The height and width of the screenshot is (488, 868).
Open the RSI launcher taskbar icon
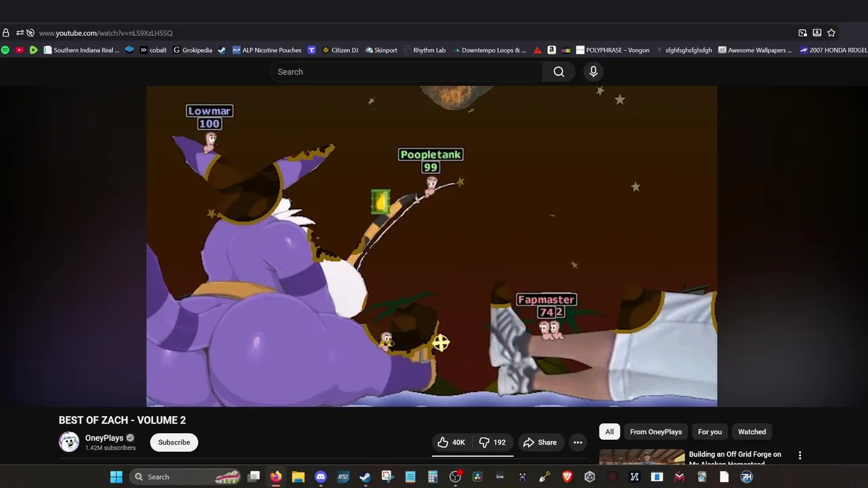click(343, 477)
